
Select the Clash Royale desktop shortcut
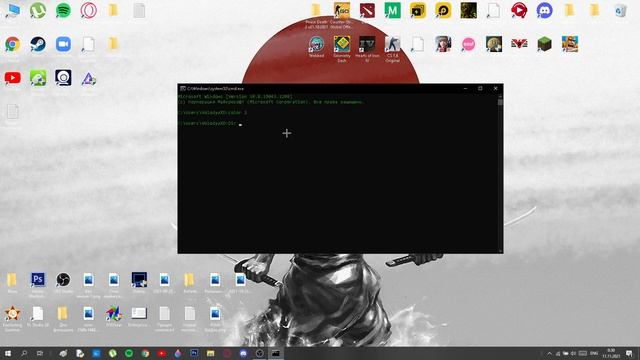pyautogui.click(x=569, y=44)
